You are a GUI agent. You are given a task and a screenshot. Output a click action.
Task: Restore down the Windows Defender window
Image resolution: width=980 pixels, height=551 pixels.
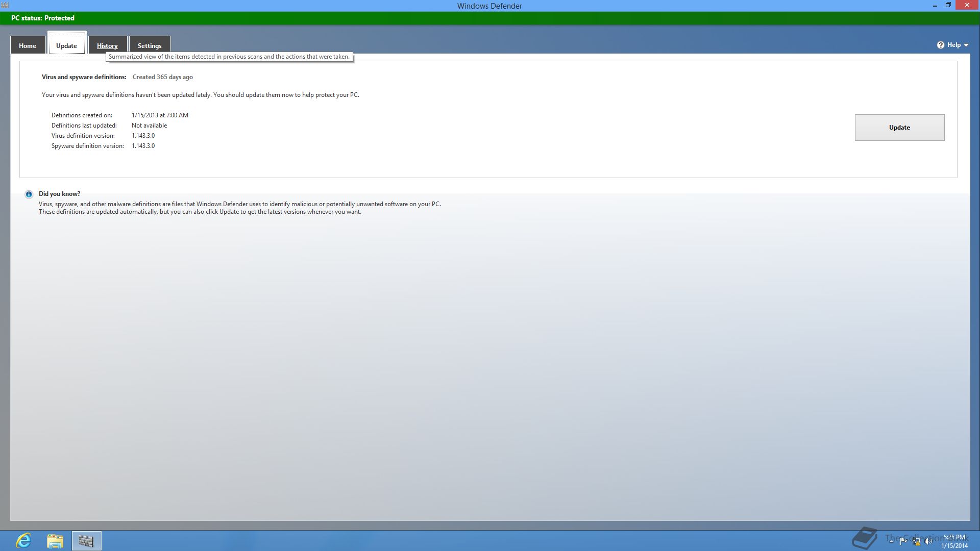pyautogui.click(x=948, y=5)
